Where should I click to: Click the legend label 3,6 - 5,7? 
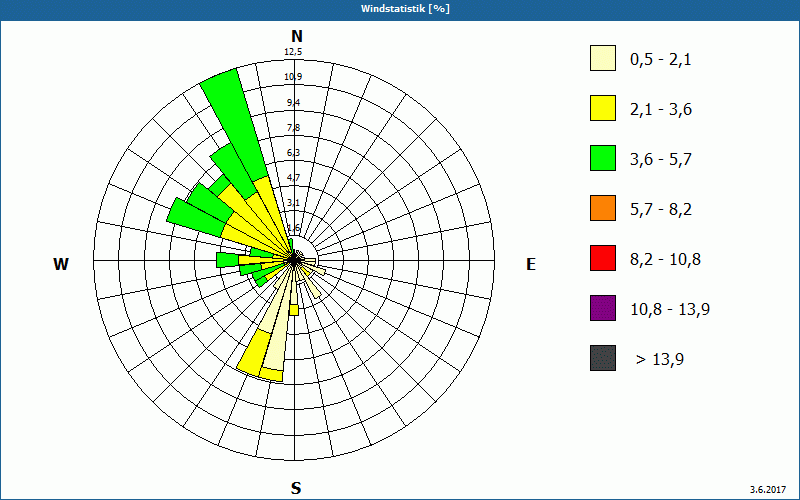661,160
